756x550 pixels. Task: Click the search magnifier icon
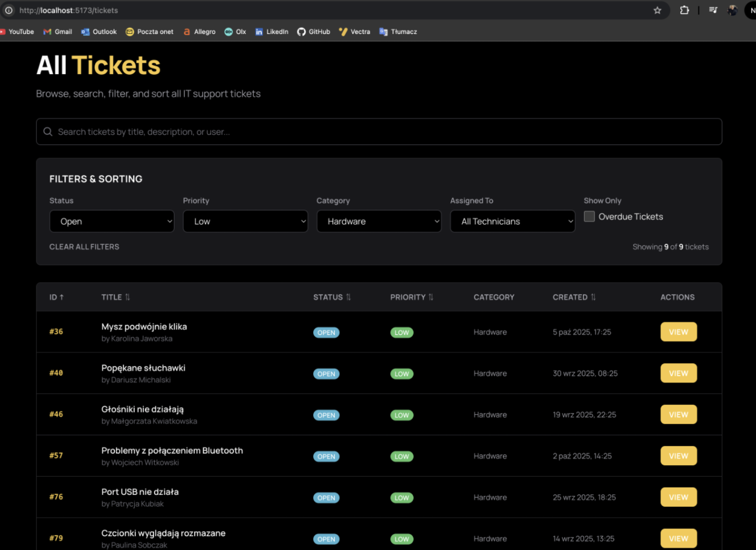click(48, 132)
